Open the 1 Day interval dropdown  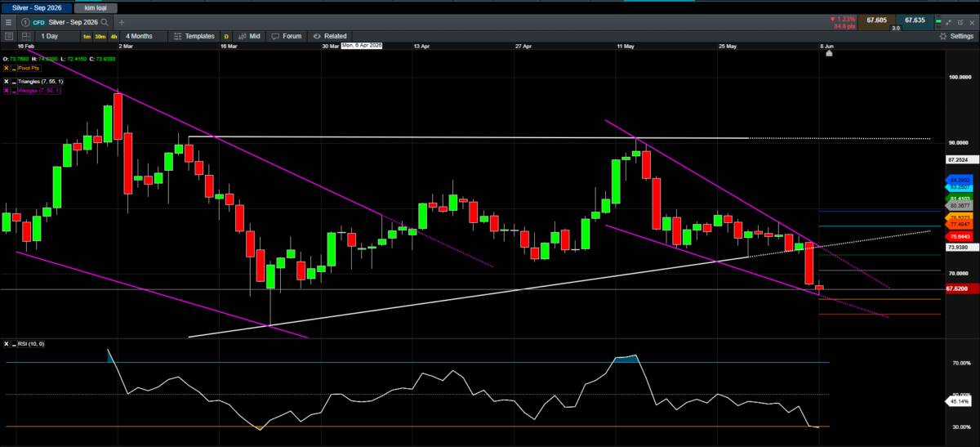point(57,36)
